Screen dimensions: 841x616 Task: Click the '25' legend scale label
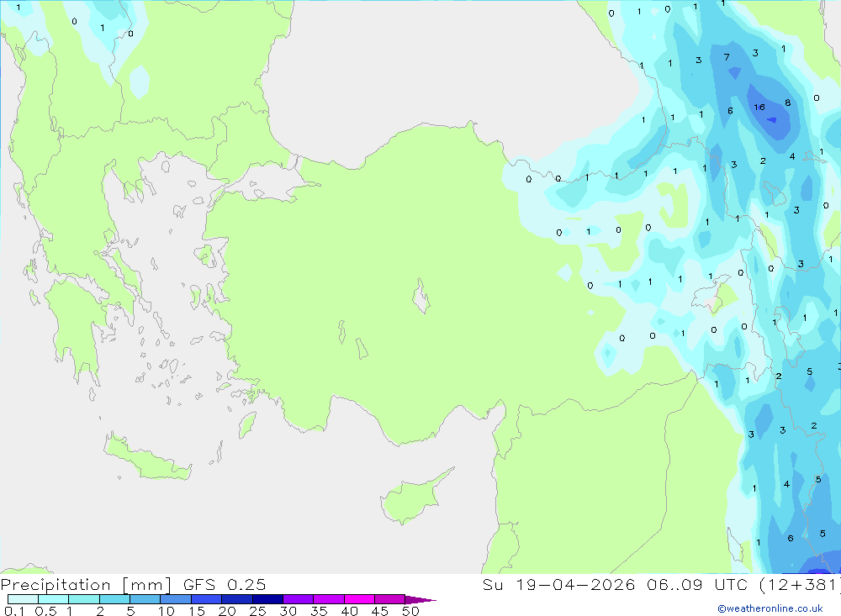click(258, 611)
